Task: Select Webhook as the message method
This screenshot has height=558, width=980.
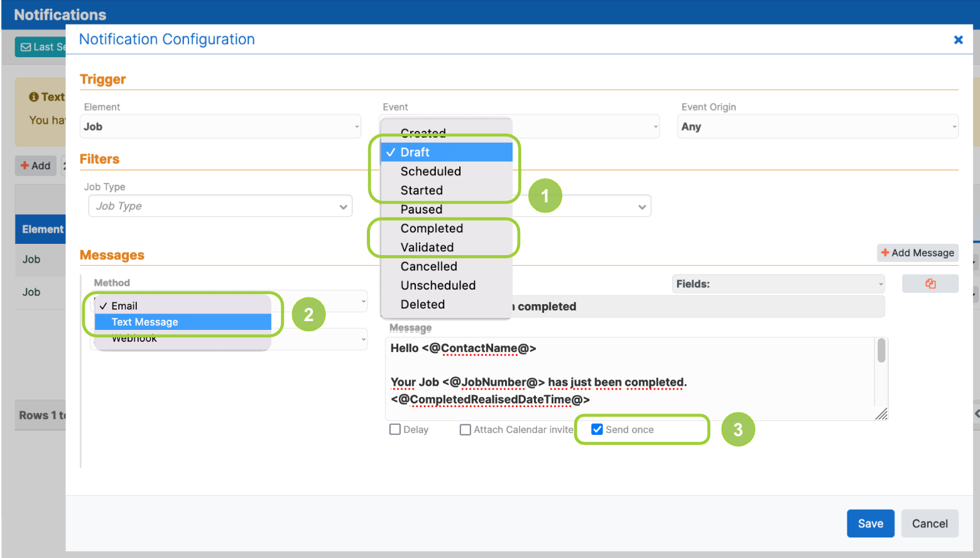Action: point(134,337)
